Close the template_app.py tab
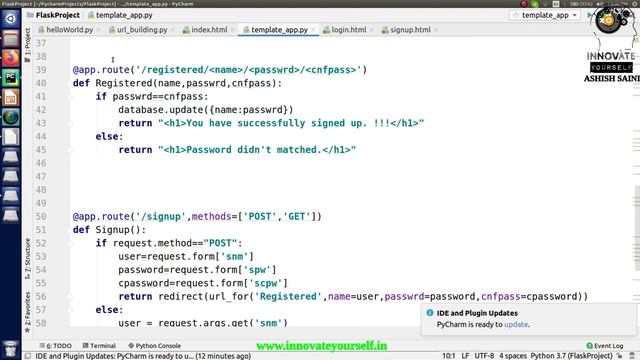The image size is (640, 360). pos(313,30)
